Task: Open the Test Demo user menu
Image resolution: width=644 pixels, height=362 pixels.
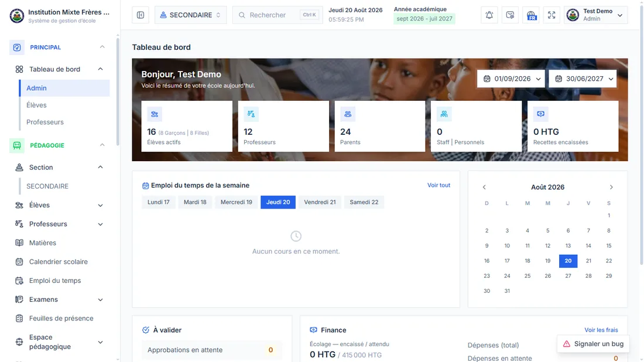Action: pos(596,15)
